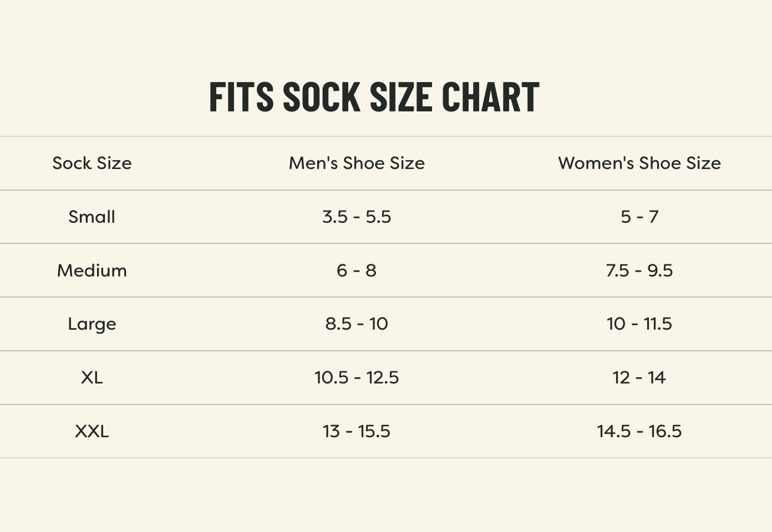Click the XXL sock size cell

point(92,431)
